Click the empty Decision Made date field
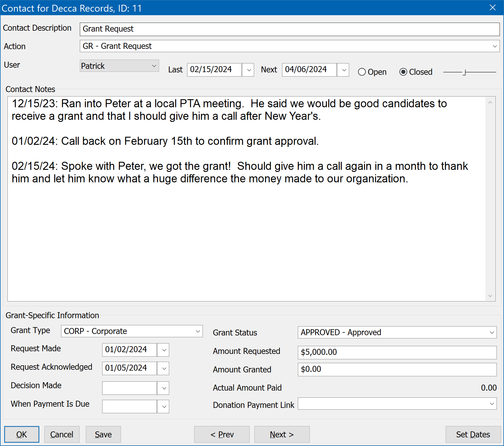The image size is (504, 446). 130,388
